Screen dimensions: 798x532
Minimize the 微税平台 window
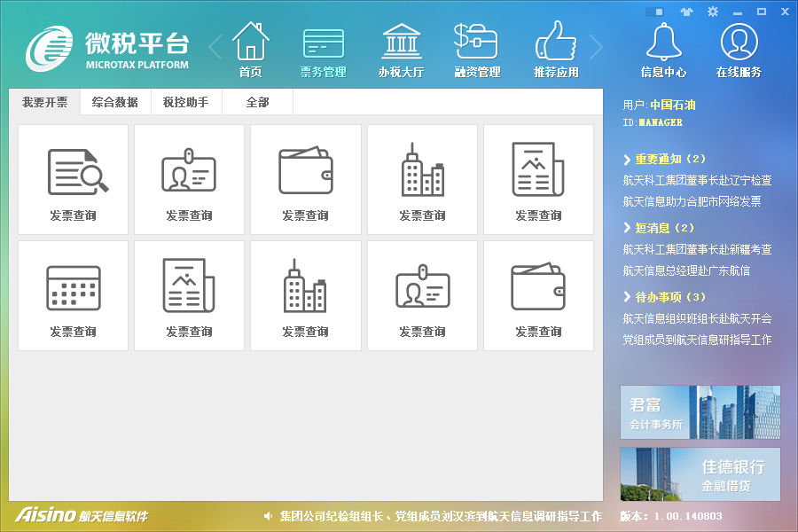coord(738,12)
